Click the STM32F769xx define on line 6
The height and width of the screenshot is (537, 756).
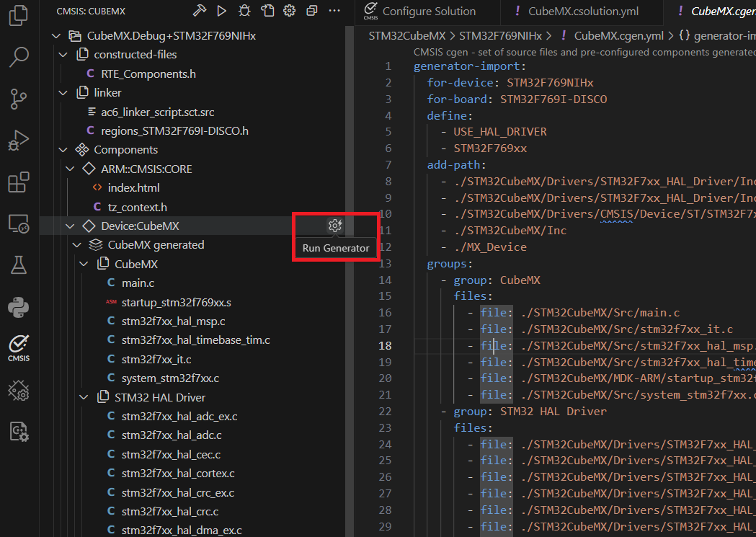click(490, 148)
